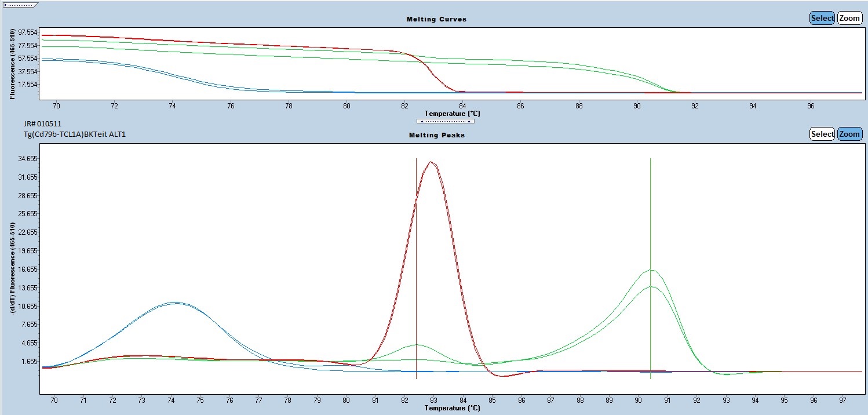Switch Melting Curves chart to Zoom mode
The width and height of the screenshot is (868, 415).
point(849,18)
